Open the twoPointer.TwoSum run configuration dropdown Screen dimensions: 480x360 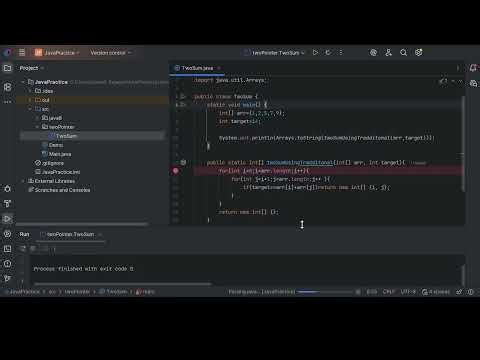(274, 53)
